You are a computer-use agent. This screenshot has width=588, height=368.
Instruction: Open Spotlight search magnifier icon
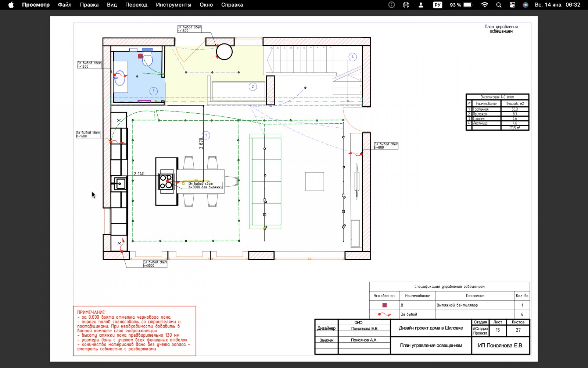coord(499,5)
